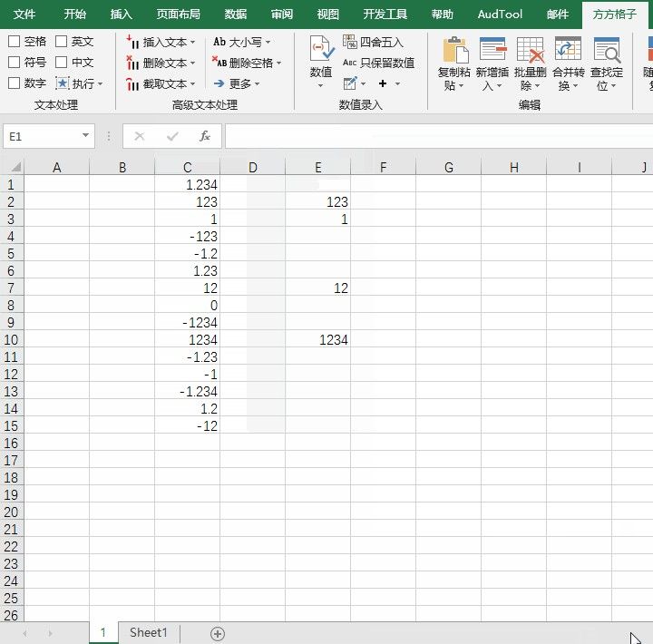Image resolution: width=653 pixels, height=644 pixels.
Task: Click the 删除文本 icon
Action: (x=132, y=63)
